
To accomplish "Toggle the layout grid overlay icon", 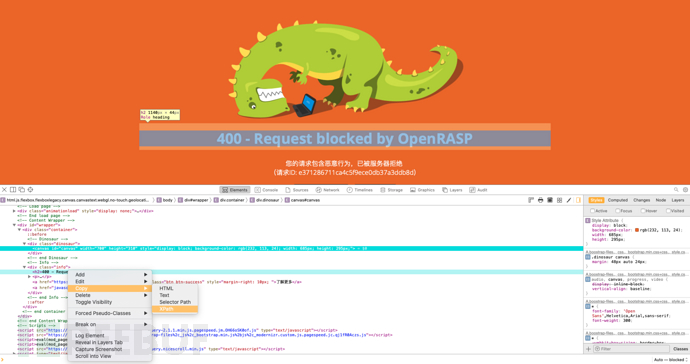I will pyautogui.click(x=559, y=200).
